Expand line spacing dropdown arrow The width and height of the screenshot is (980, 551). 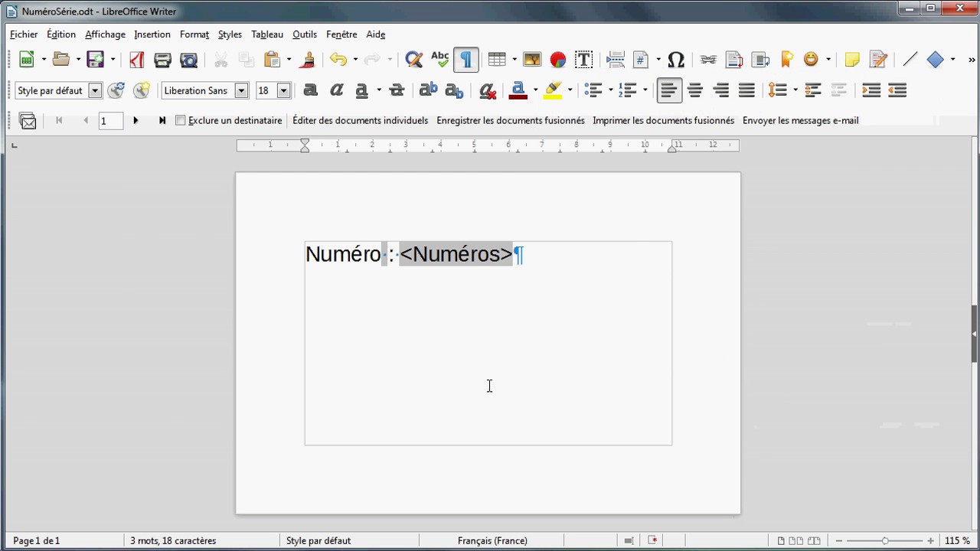coord(795,90)
